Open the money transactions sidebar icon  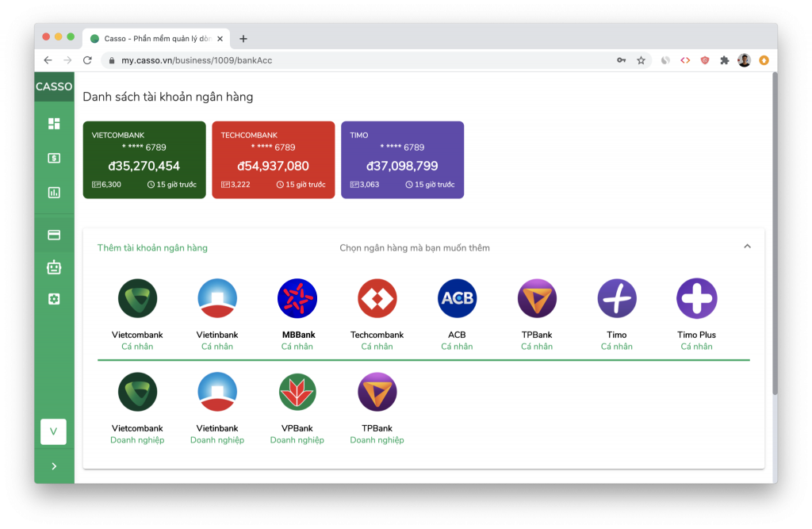54,158
